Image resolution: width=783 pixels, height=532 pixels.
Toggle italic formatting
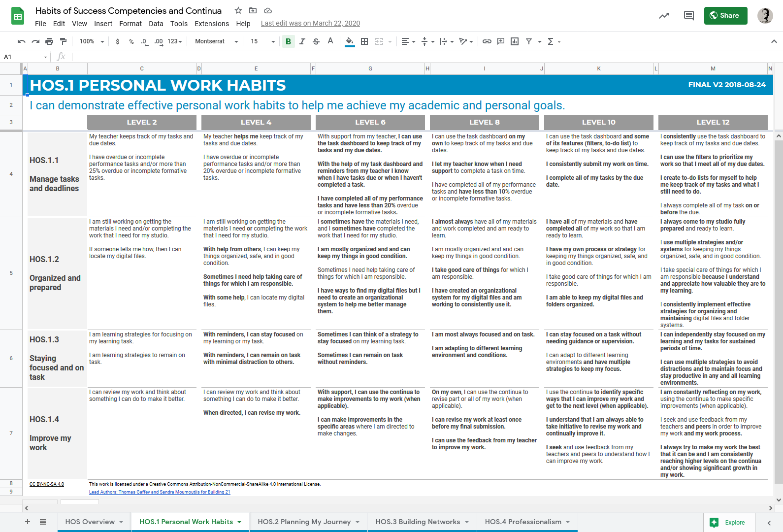click(x=302, y=41)
